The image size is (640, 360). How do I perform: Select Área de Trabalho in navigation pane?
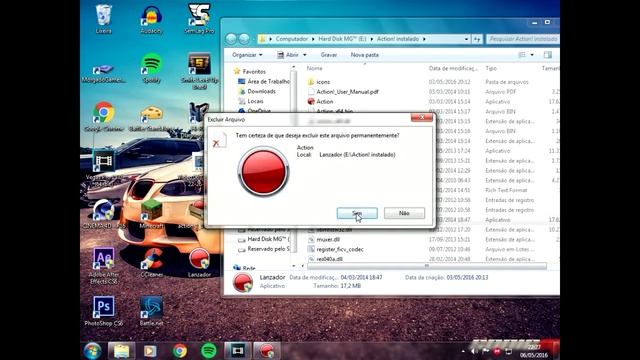[264, 82]
